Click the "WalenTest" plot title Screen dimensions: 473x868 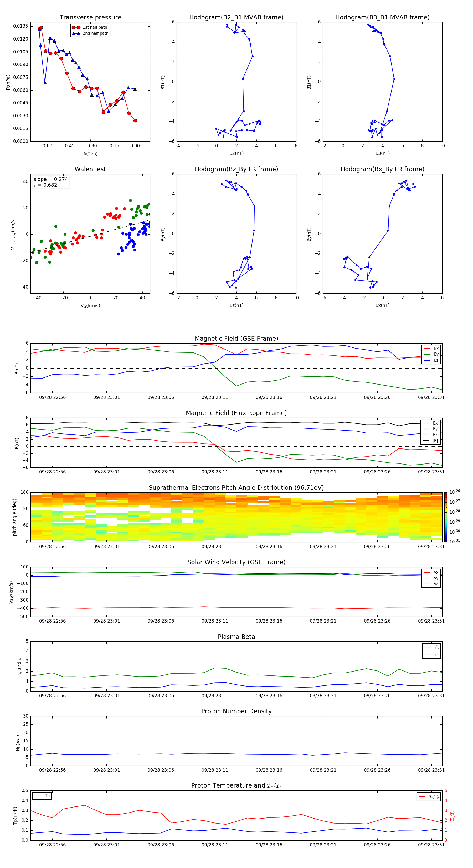point(90,169)
